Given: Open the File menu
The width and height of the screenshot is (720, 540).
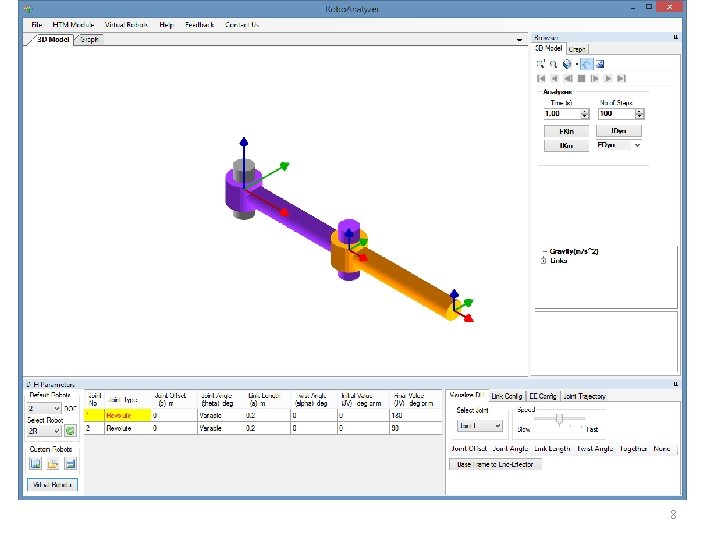Looking at the screenshot, I should (37, 25).
